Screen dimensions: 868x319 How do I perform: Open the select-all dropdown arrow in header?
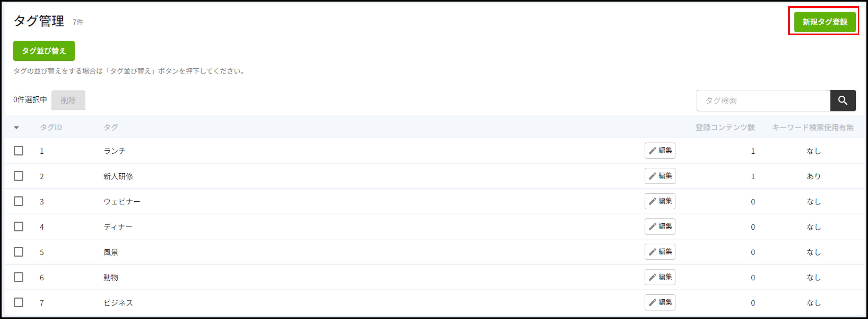click(x=16, y=127)
